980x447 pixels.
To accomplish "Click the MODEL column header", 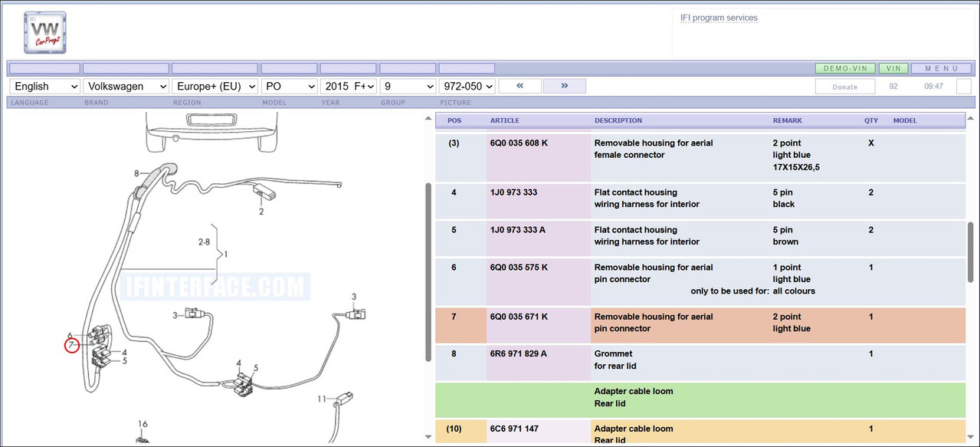I will [x=905, y=120].
